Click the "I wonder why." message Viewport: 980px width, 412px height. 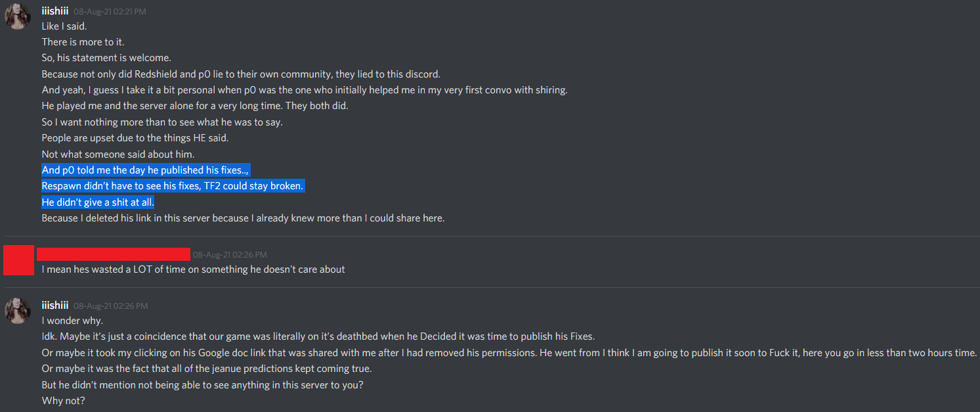(x=72, y=321)
